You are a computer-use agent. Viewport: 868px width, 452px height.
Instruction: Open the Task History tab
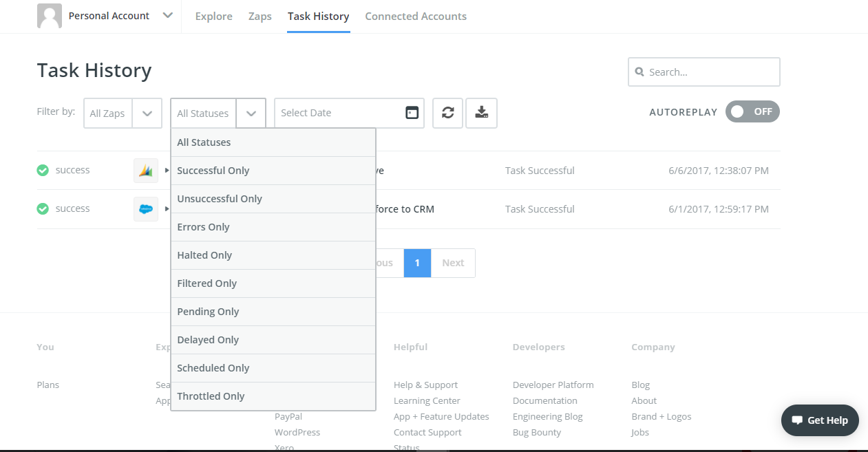[318, 16]
